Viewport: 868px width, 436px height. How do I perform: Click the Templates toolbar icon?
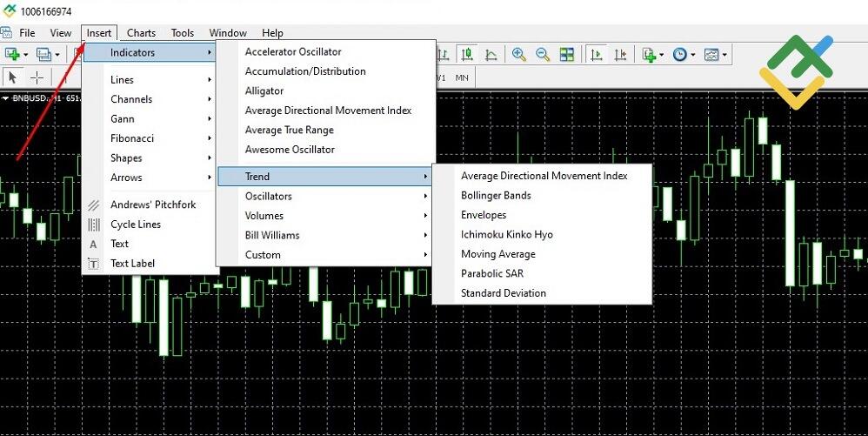(x=711, y=54)
